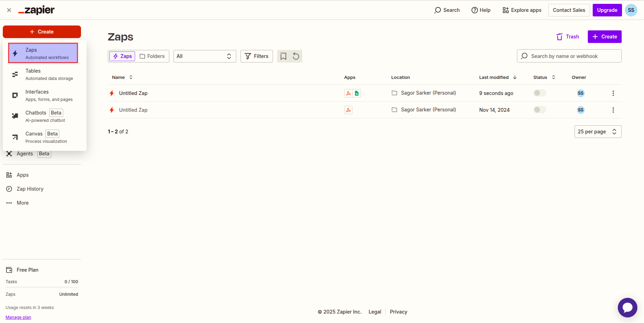This screenshot has width=644, height=323.
Task: Click Explore apps in top bar
Action: [x=522, y=10]
